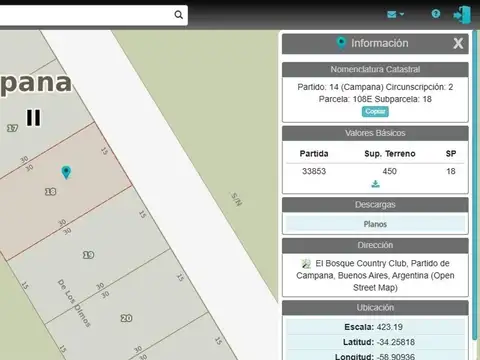
Task: Download the partida 33853 data icon
Action: 375,184
